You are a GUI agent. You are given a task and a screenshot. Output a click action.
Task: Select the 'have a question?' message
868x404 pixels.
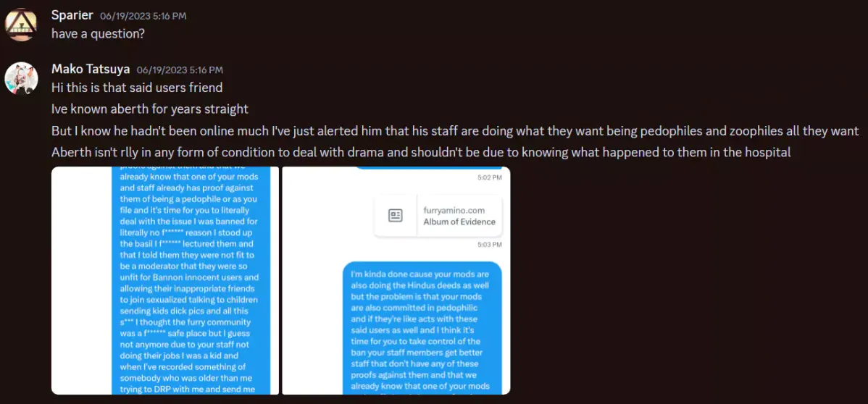(x=98, y=33)
